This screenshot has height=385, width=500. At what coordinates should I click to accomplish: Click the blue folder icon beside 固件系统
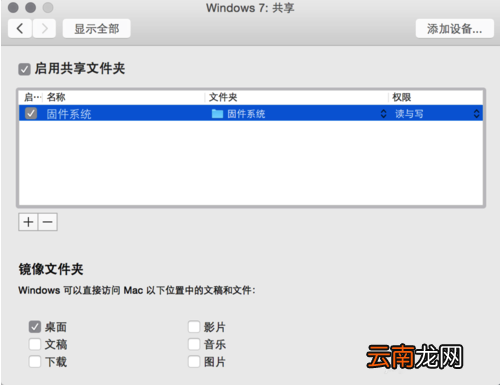pyautogui.click(x=217, y=114)
